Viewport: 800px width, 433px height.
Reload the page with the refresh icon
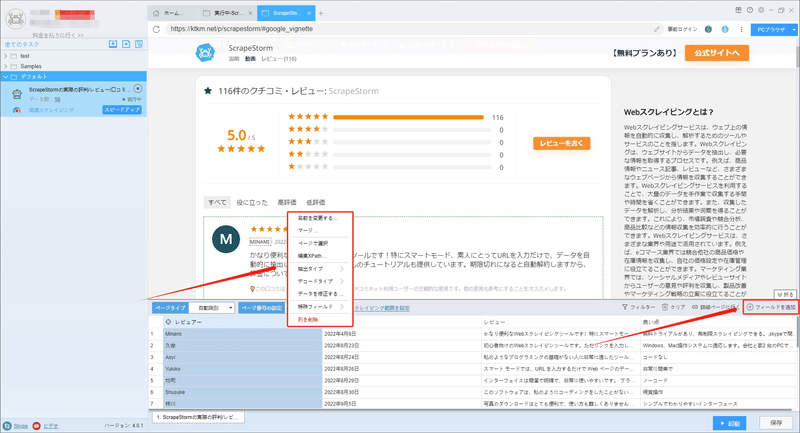(x=156, y=29)
